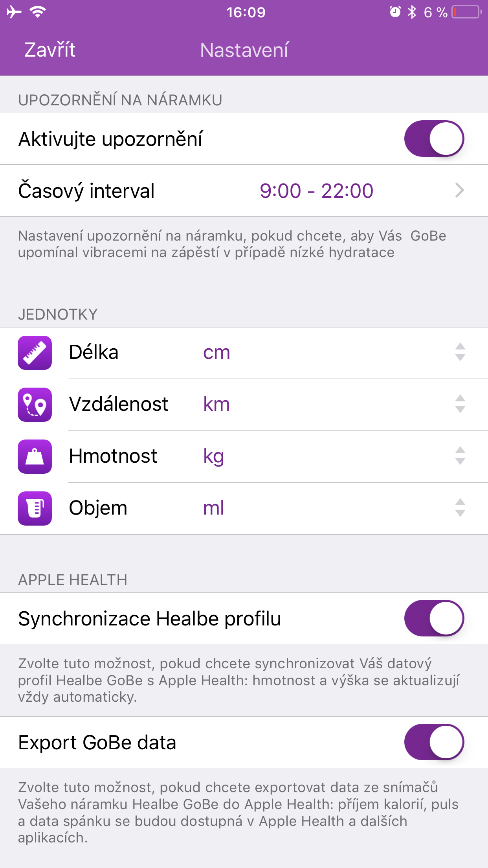Open the Objem unit picker arrows

460,508
